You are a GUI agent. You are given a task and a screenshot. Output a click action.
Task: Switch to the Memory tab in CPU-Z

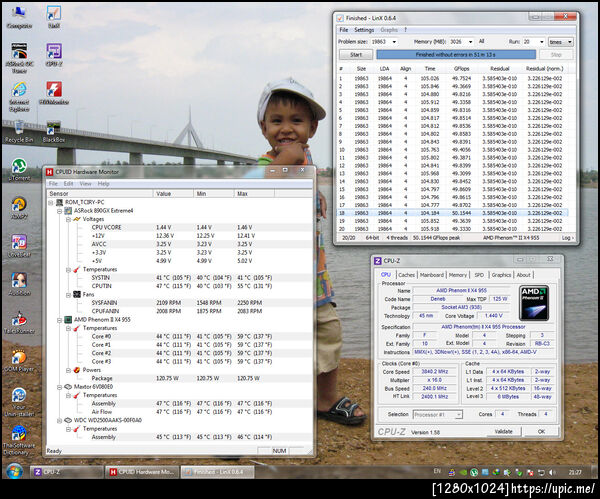(x=458, y=275)
